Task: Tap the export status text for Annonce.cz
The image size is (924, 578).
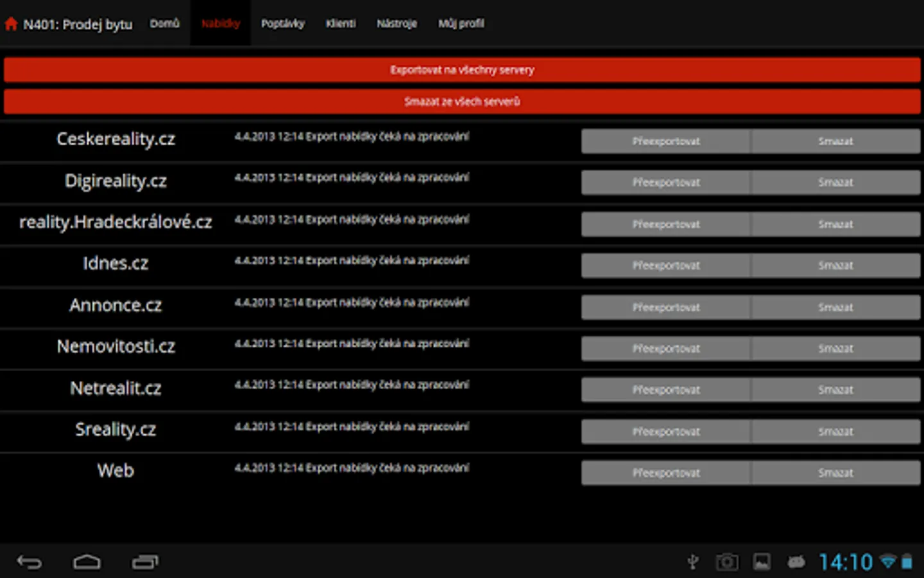Action: [x=352, y=302]
